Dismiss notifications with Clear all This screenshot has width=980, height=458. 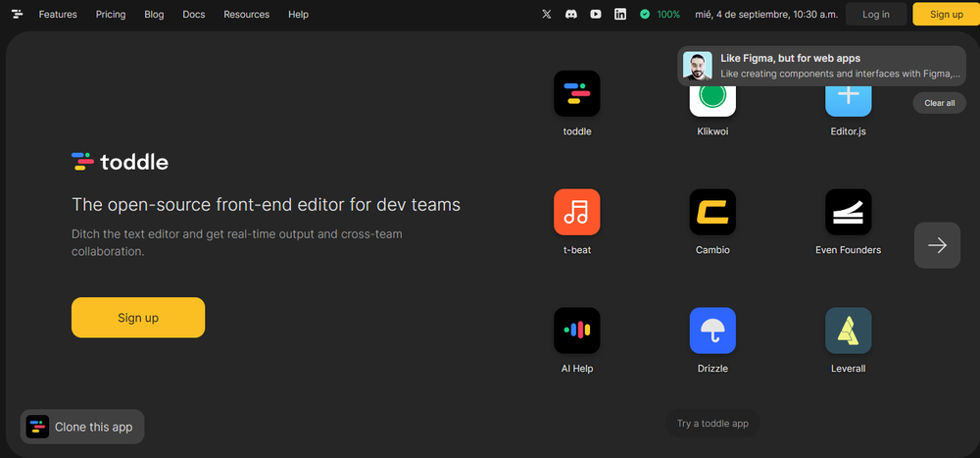click(940, 103)
